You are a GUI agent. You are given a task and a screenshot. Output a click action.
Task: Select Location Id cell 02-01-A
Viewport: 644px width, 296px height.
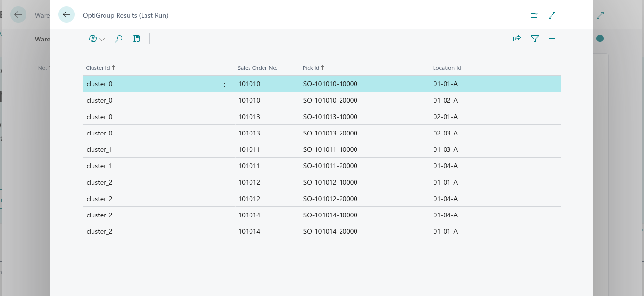click(445, 117)
